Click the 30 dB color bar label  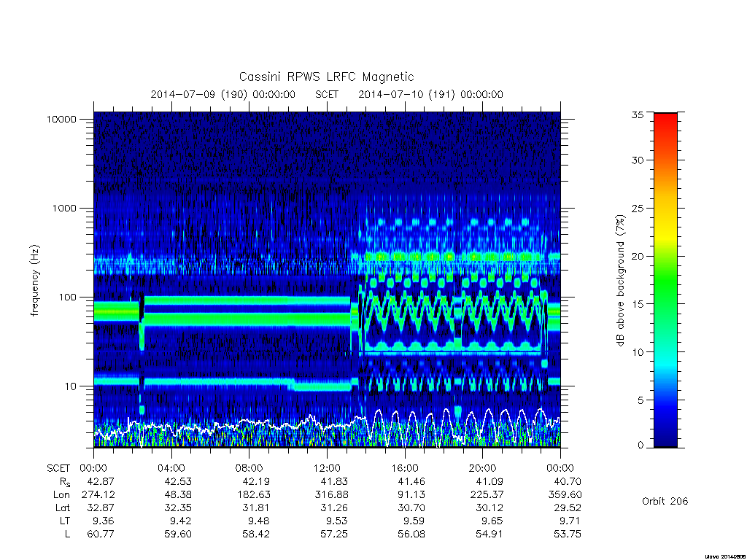click(x=638, y=160)
